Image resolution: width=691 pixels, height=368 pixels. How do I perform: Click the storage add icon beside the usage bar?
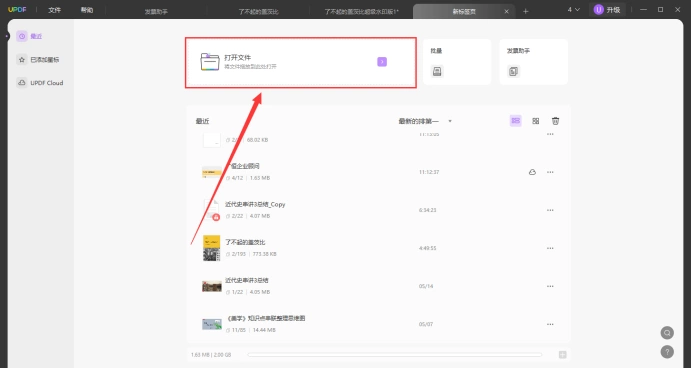coord(562,354)
